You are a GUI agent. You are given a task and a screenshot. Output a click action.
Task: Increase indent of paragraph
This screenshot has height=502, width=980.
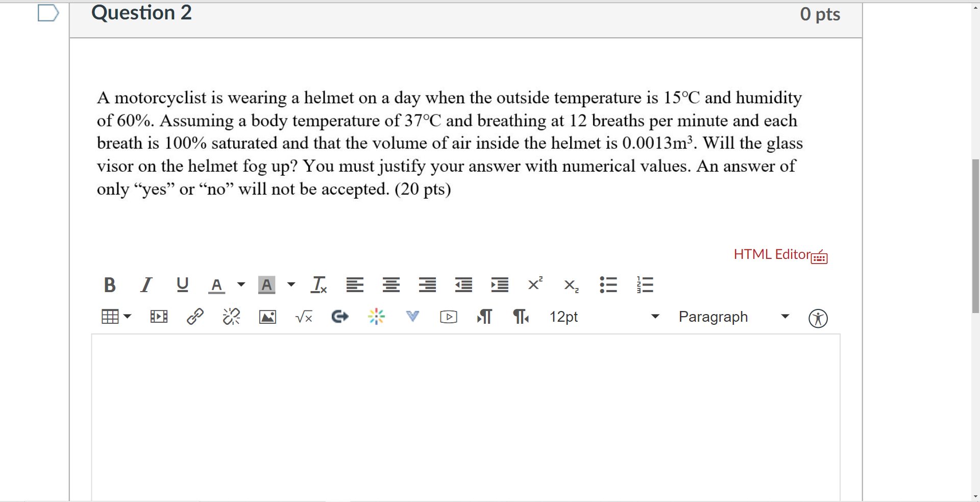pos(500,284)
